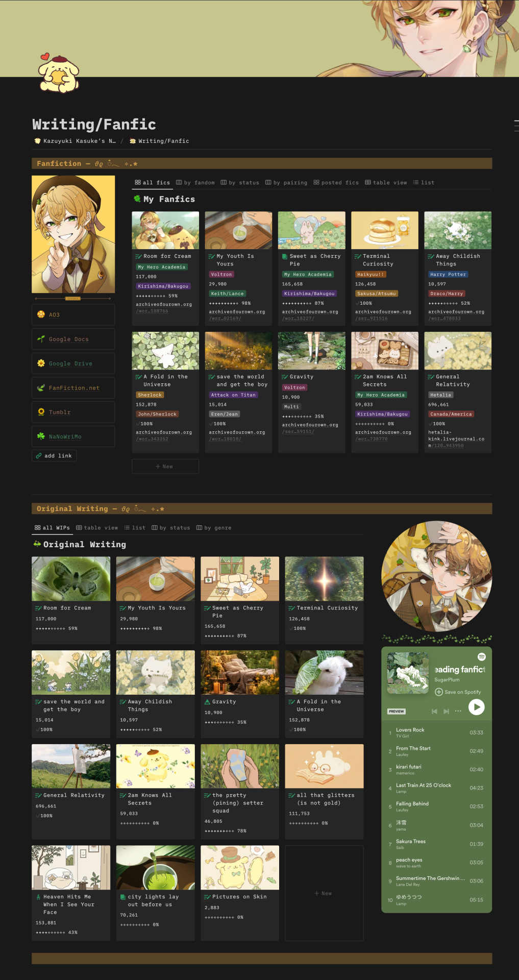Image resolution: width=519 pixels, height=980 pixels.
Task: Select the all WIPs tab
Action: [x=52, y=528]
